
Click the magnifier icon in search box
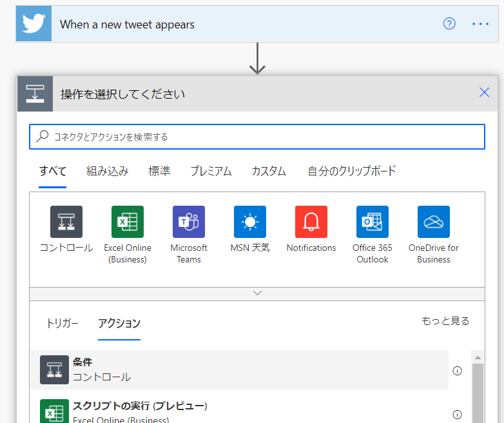(x=42, y=137)
